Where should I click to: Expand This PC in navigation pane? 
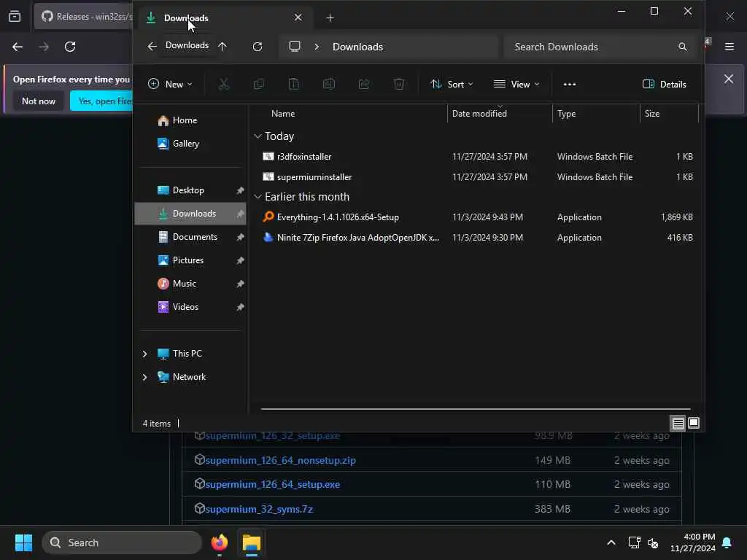(x=145, y=354)
